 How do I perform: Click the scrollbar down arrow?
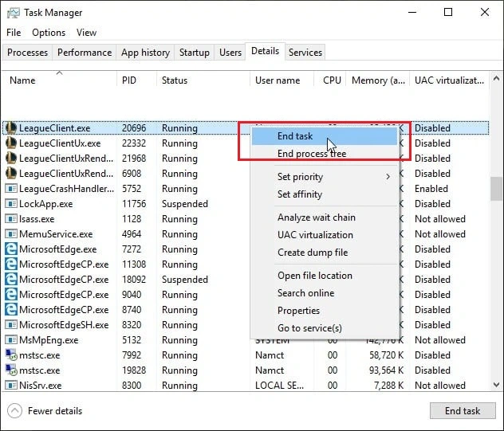click(x=496, y=385)
